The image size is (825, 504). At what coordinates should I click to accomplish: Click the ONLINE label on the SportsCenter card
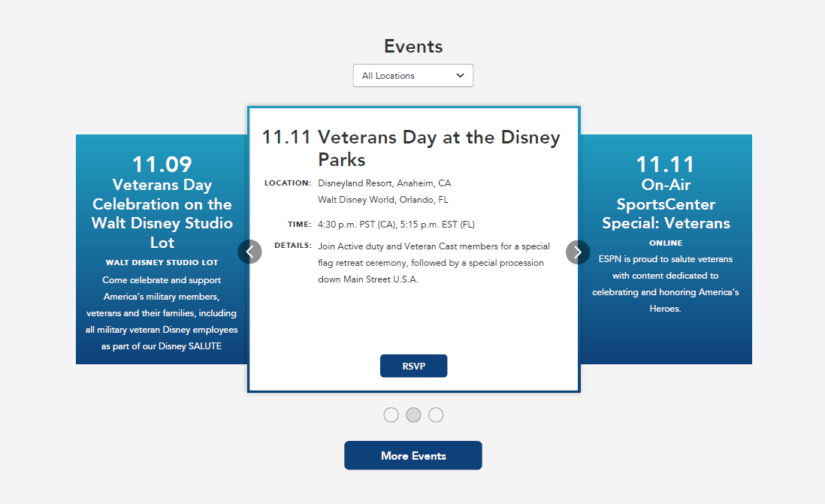[x=666, y=243]
